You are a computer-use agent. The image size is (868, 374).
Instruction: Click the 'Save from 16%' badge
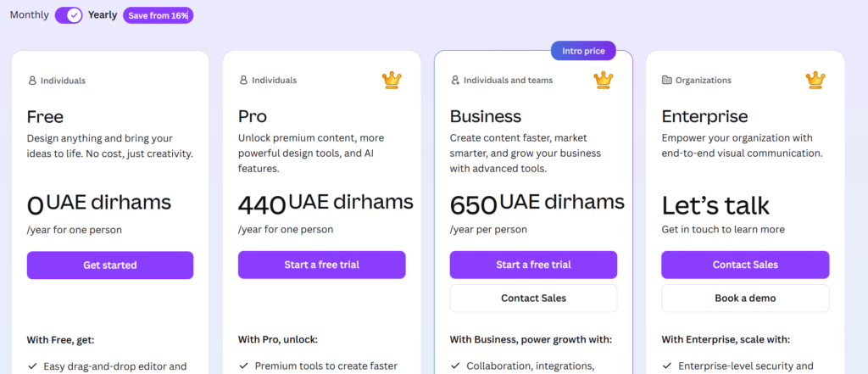point(158,15)
